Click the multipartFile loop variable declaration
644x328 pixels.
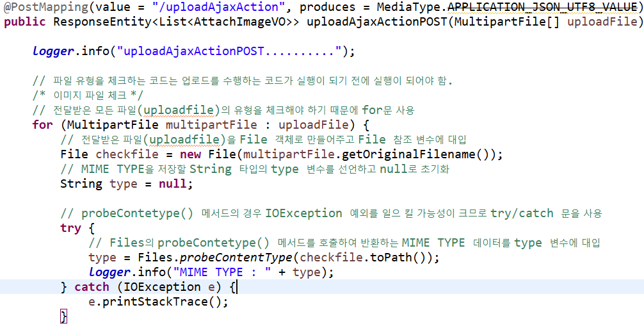tap(211, 124)
